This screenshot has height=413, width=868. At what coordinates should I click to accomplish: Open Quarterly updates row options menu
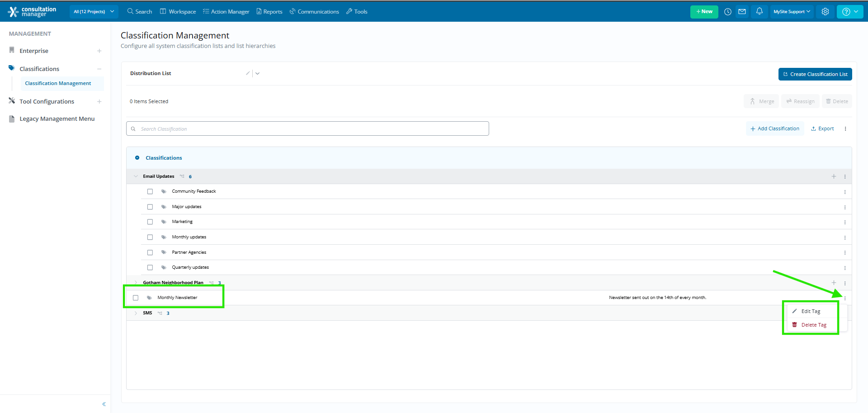click(845, 268)
